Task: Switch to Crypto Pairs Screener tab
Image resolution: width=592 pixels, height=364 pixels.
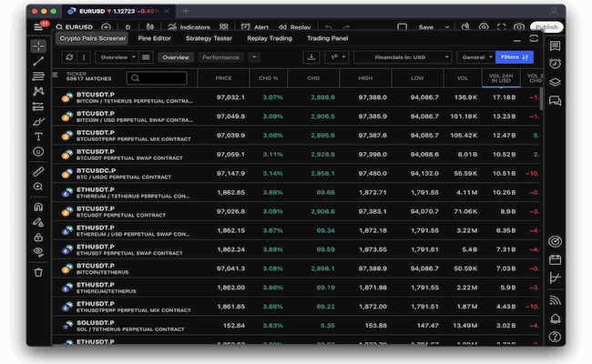Action: coord(93,38)
